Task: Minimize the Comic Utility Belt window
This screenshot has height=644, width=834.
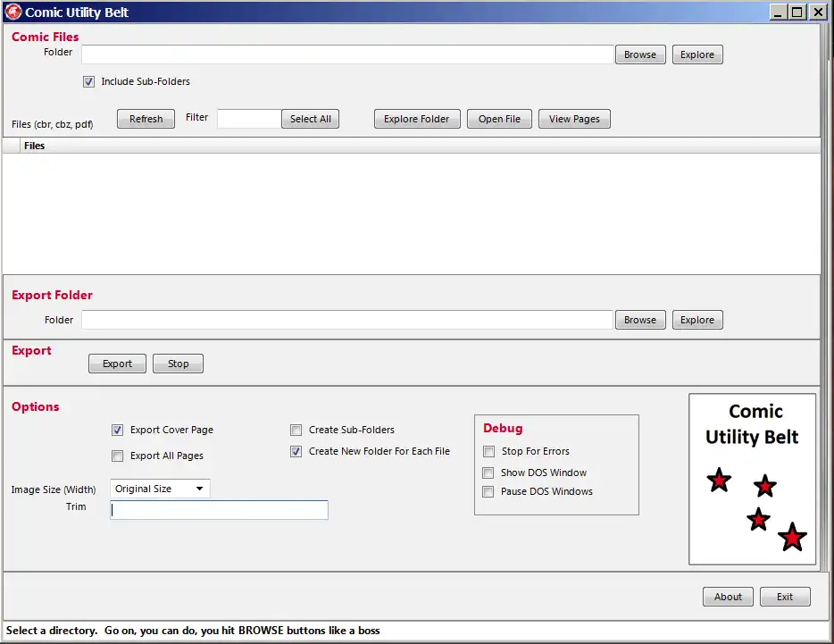Action: [x=778, y=12]
